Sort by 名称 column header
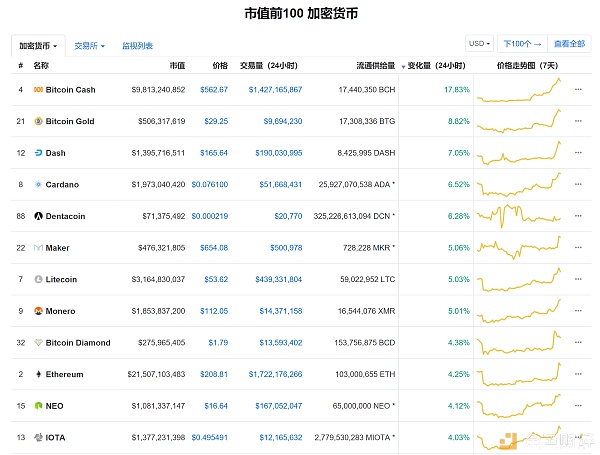This screenshot has height=455, width=600. [x=41, y=66]
